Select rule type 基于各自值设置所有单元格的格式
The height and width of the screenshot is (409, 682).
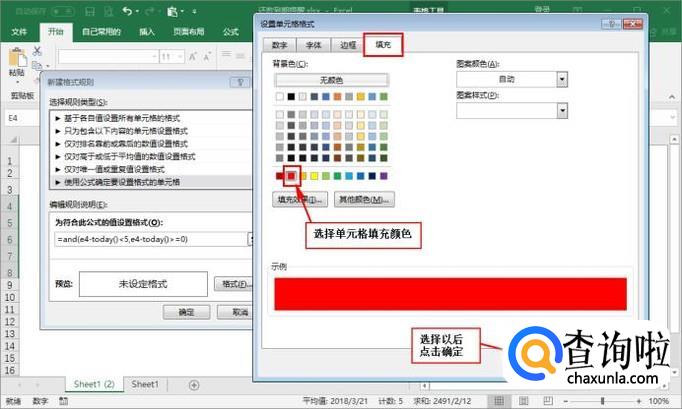(122, 118)
